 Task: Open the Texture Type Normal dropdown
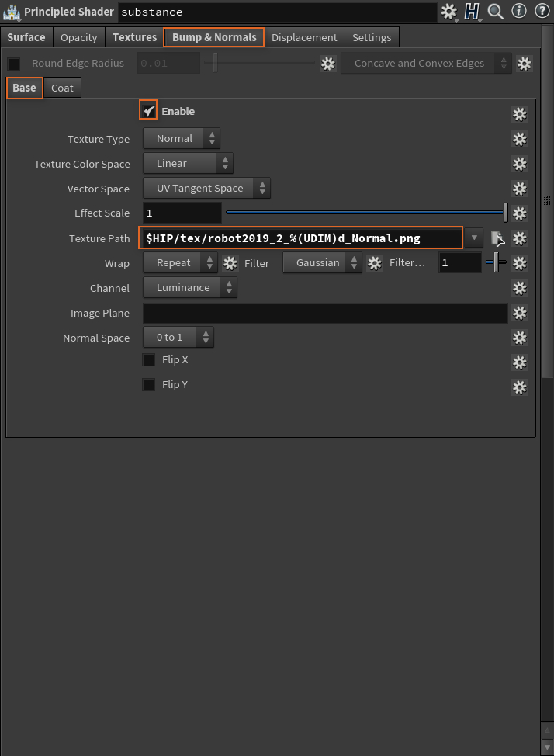point(182,139)
